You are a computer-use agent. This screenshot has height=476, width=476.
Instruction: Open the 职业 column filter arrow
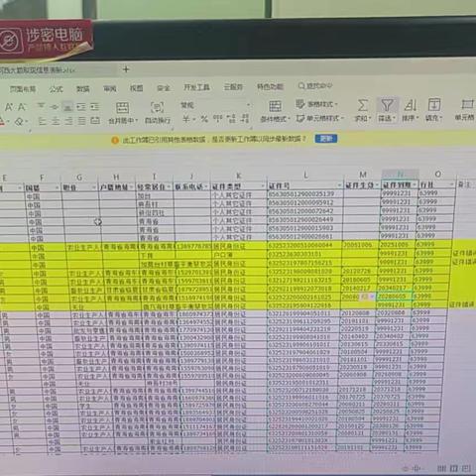tap(94, 187)
